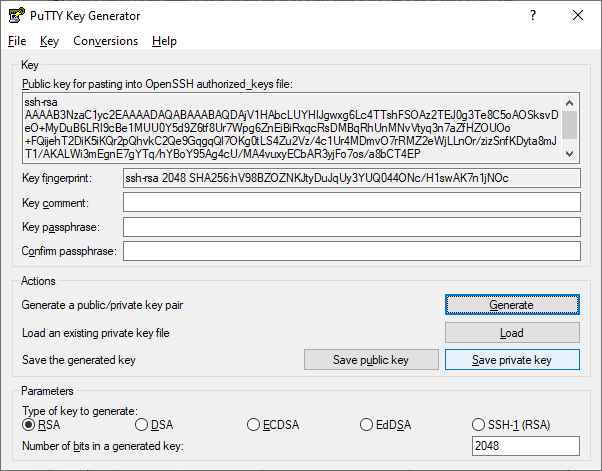602x471 pixels.
Task: Open the Conversions menu
Action: [x=105, y=41]
